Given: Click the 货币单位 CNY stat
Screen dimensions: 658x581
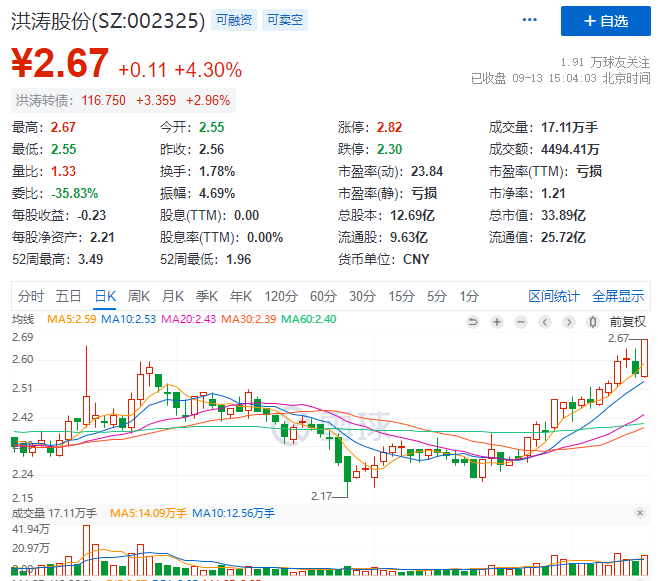Looking at the screenshot, I should point(384,260).
